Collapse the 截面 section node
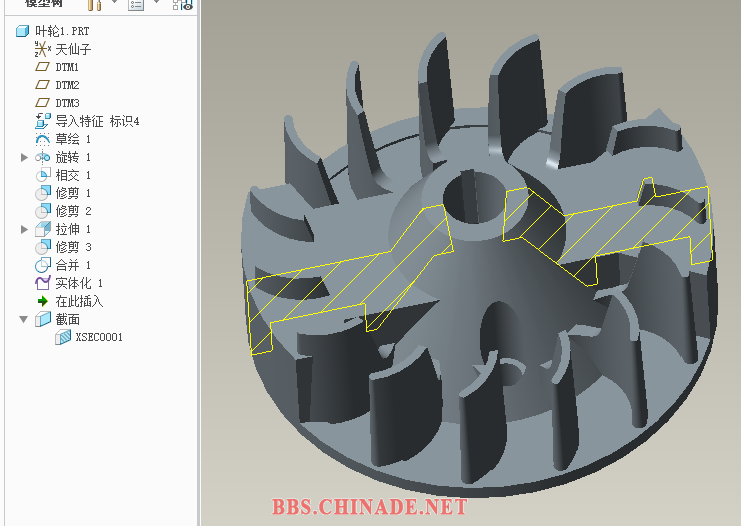The image size is (741, 526). coord(25,319)
